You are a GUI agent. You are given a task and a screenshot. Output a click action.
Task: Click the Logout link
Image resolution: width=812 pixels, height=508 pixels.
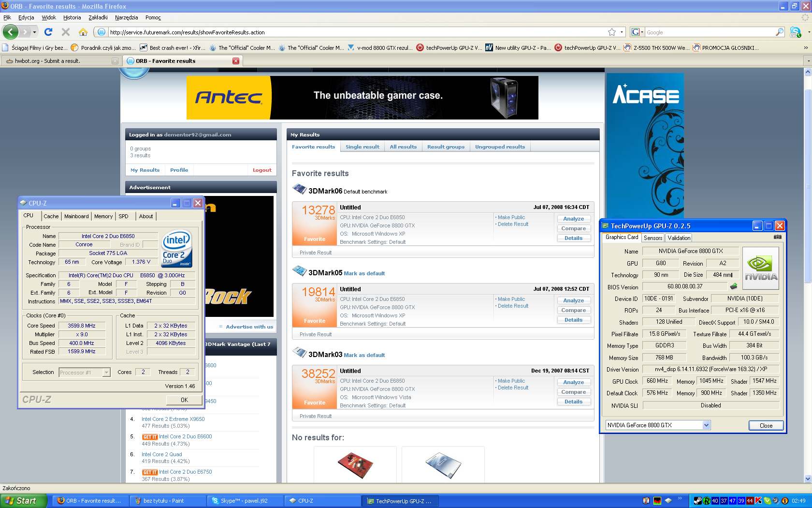(262, 170)
